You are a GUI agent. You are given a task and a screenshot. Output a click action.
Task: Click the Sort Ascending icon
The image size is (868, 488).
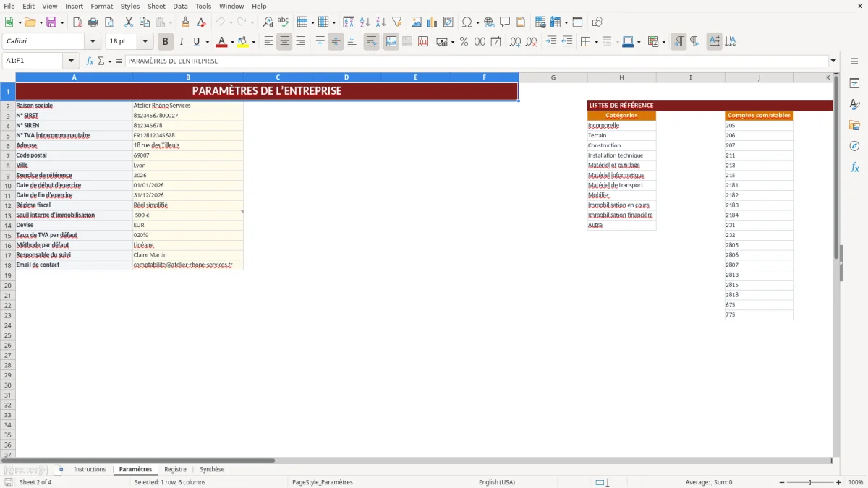pyautogui.click(x=365, y=22)
